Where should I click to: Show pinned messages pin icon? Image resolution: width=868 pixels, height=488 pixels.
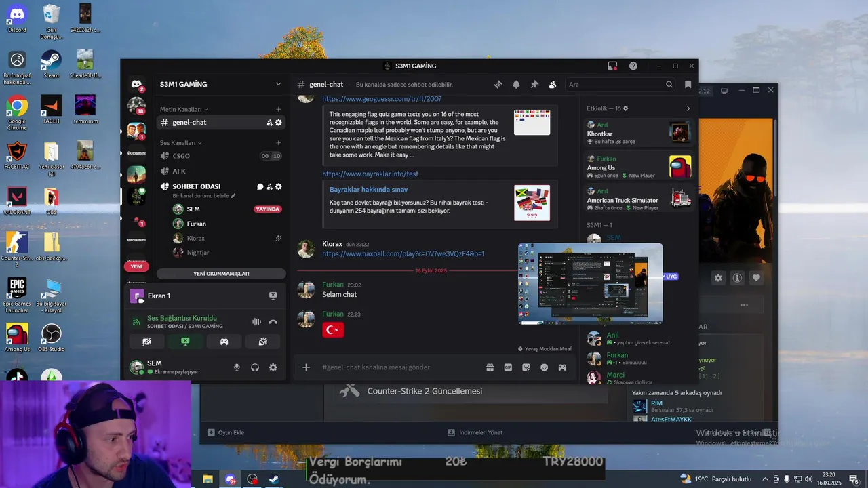click(534, 85)
